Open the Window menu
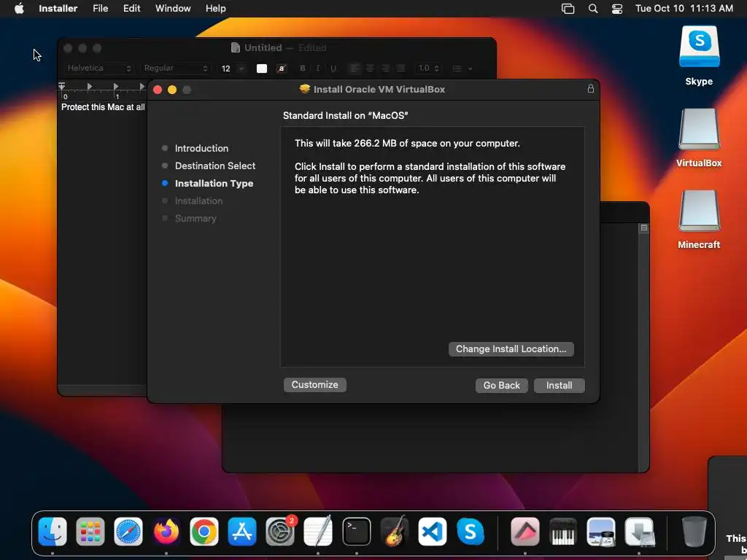747x560 pixels. click(173, 8)
